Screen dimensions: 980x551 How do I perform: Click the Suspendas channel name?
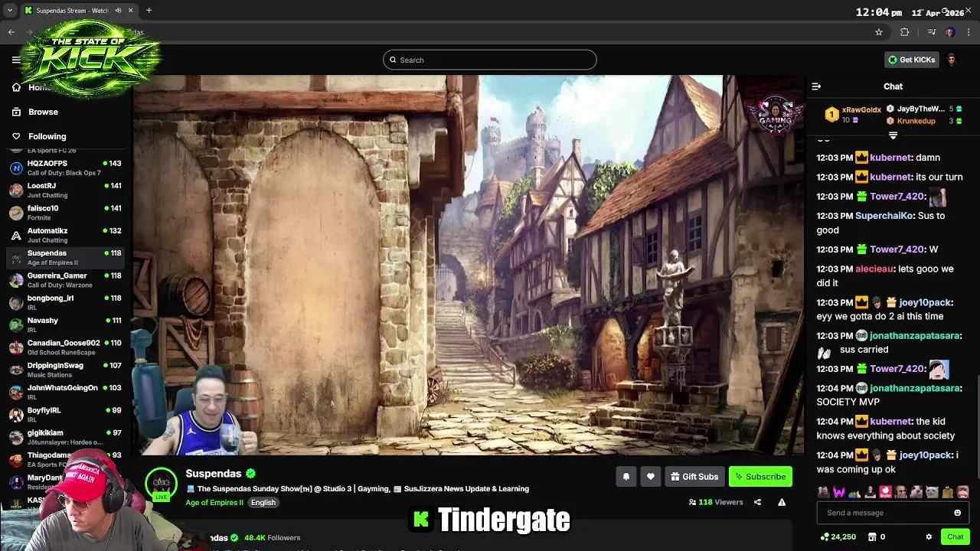pos(213,474)
